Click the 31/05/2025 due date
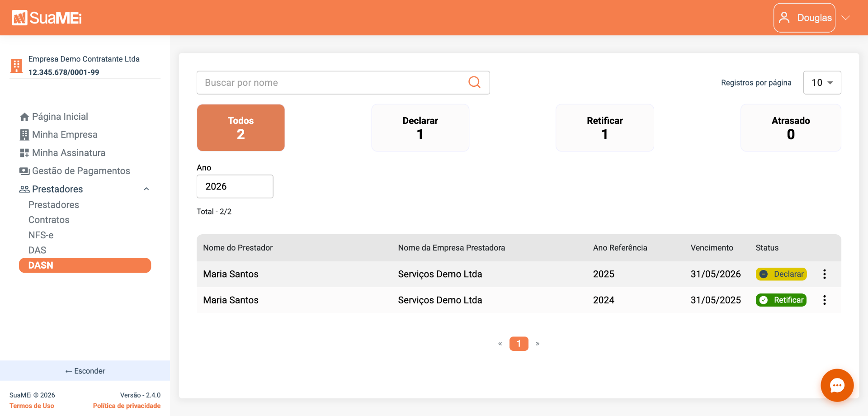 pos(716,300)
